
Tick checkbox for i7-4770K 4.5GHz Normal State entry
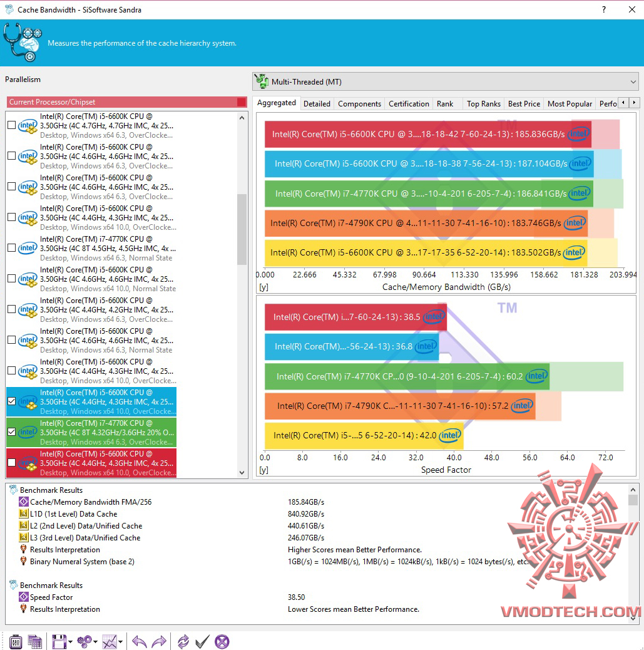(x=12, y=248)
